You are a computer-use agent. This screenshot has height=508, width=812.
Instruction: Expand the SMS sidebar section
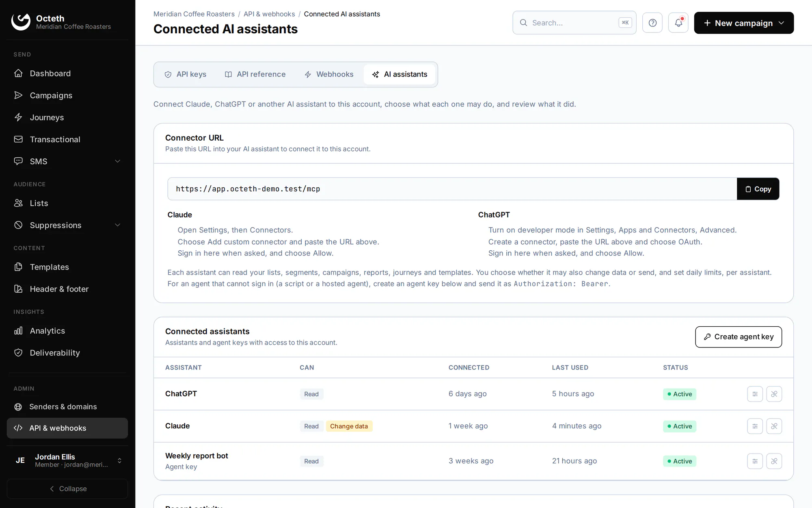click(67, 161)
